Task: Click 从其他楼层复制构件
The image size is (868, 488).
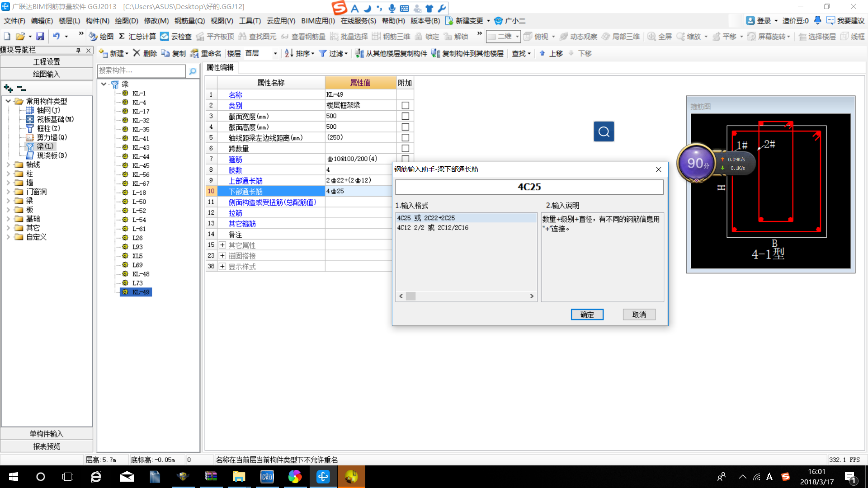Action: 391,53
